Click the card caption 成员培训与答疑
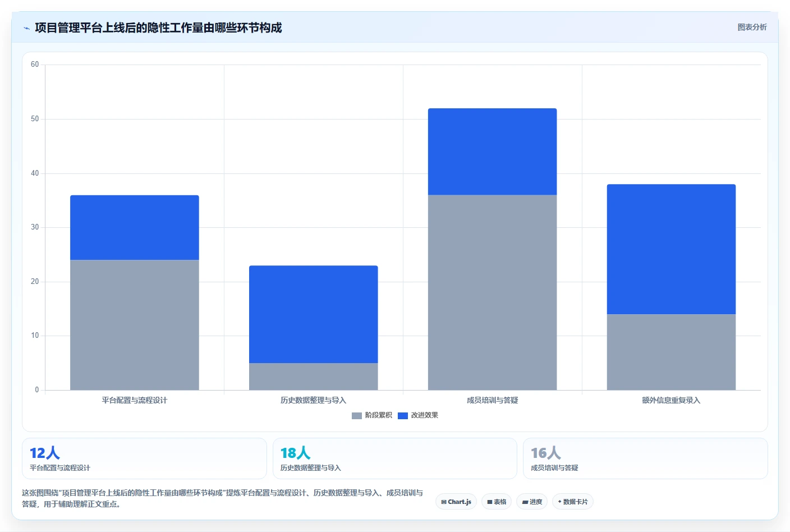 [x=554, y=467]
